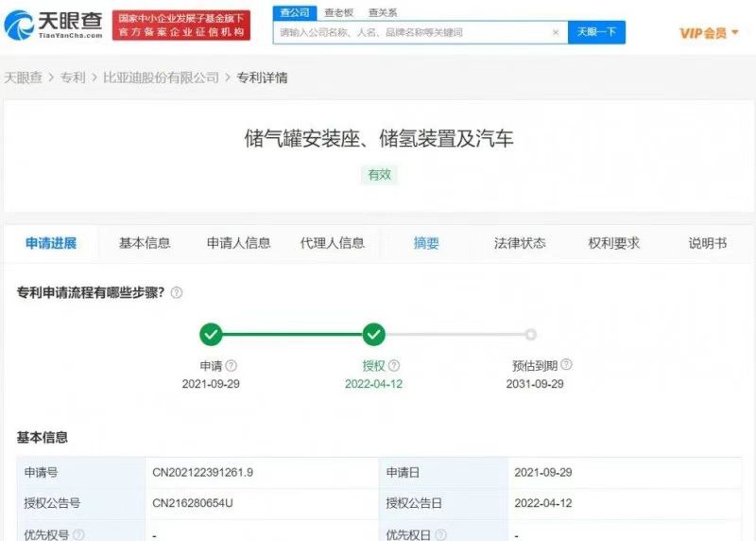Click the 基本信息 section heading

pyautogui.click(x=42, y=438)
